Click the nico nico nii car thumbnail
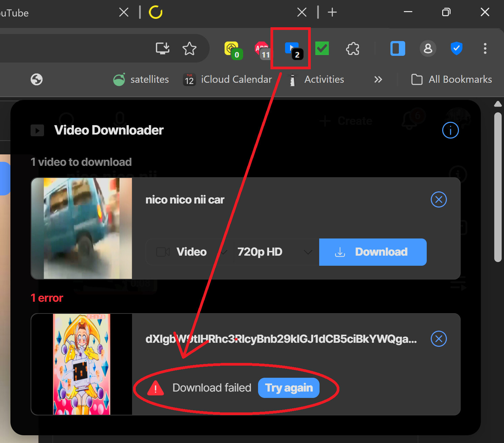504x443 pixels. 82,228
